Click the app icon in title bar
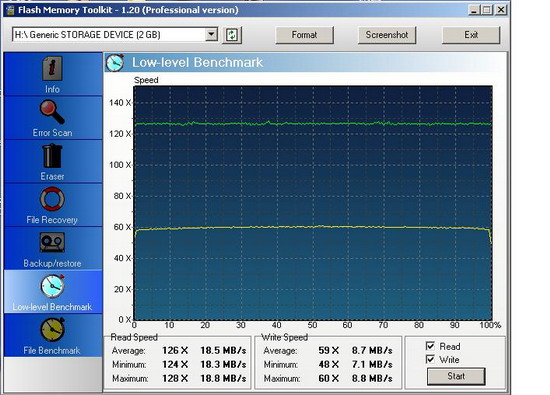 click(x=10, y=10)
